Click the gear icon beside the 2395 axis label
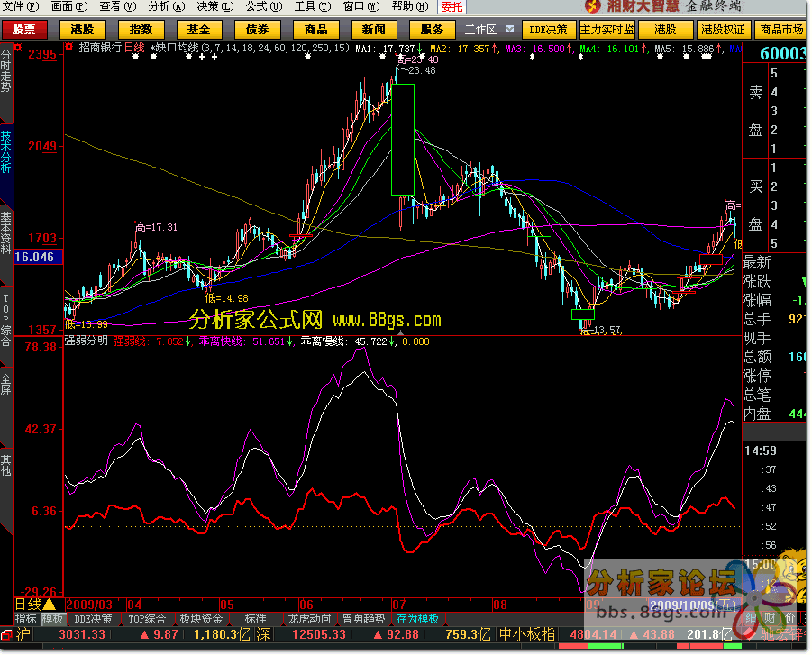The height and width of the screenshot is (655, 812). 18,48
